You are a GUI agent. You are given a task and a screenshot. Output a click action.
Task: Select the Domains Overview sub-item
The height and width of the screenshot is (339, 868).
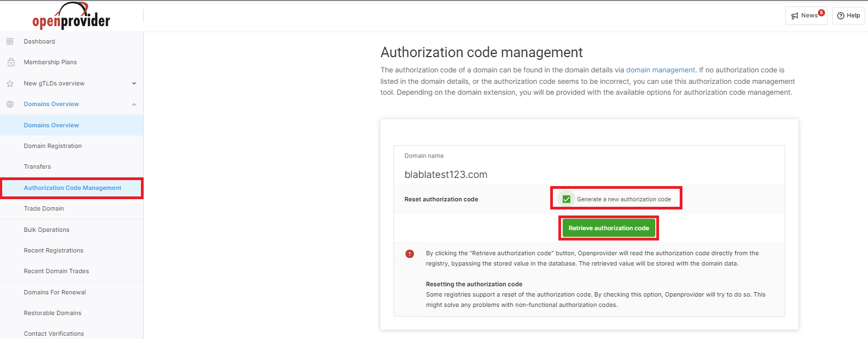coord(71,125)
